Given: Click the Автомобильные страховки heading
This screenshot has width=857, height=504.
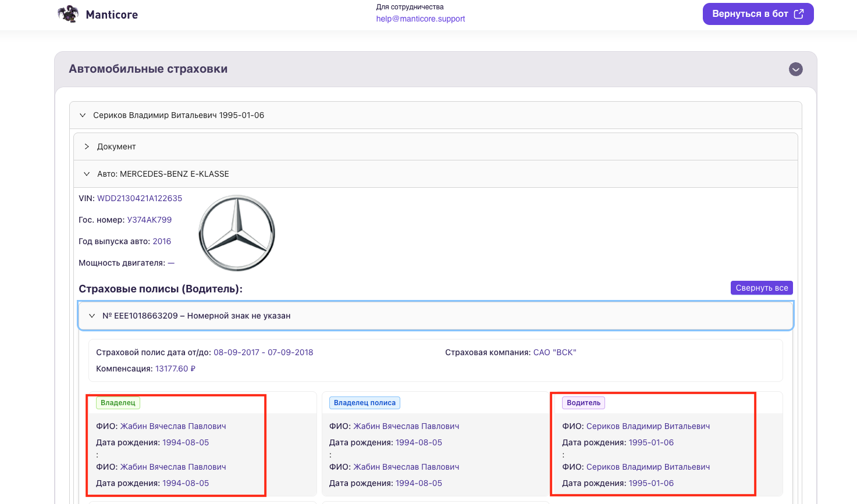Looking at the screenshot, I should click(148, 69).
